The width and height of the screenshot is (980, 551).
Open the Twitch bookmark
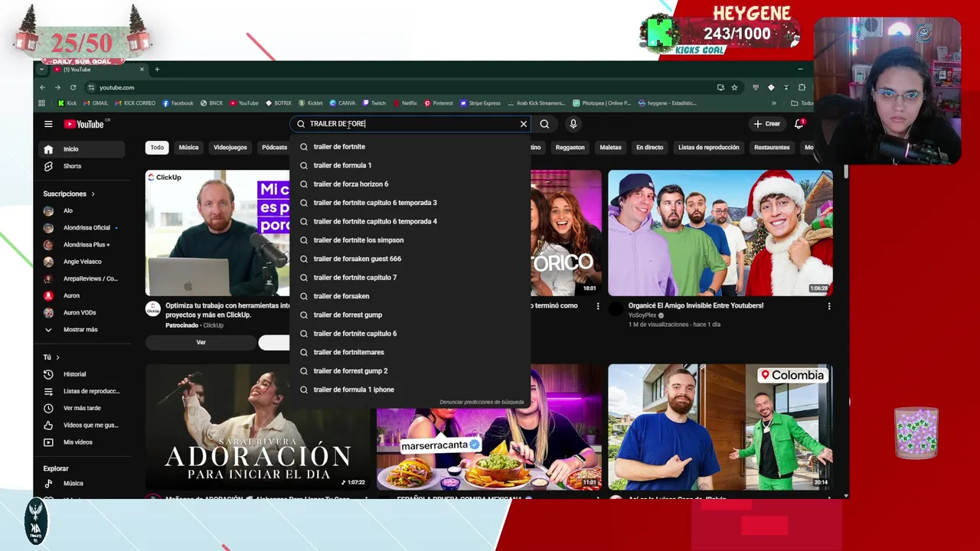click(x=374, y=103)
